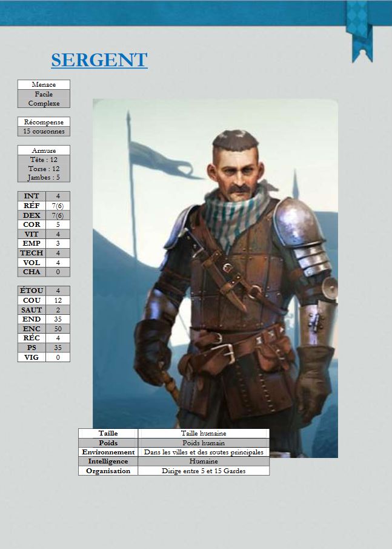
Task: Select the EMP stat label
Action: point(32,243)
